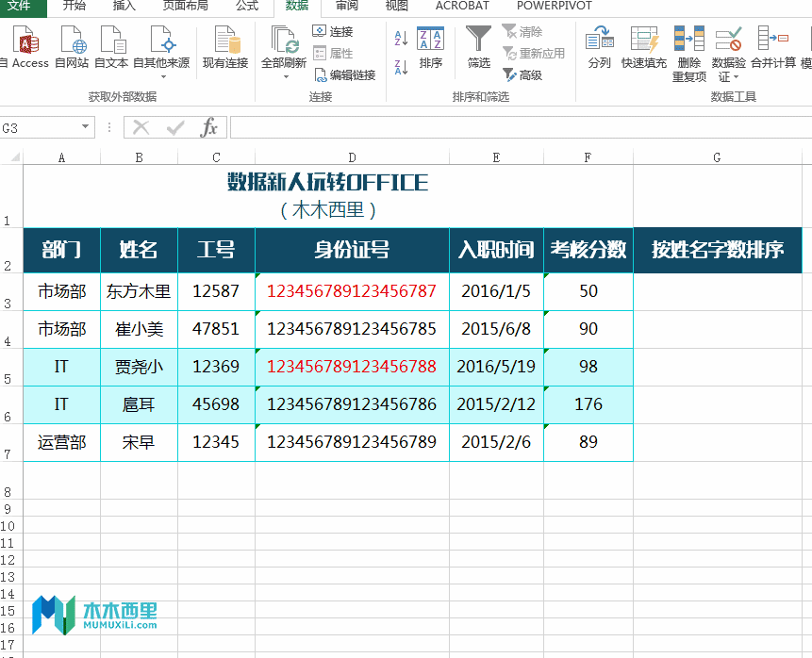Screen dimensions: 812x658
Task: Click the 姓名 header cell
Action: click(139, 250)
